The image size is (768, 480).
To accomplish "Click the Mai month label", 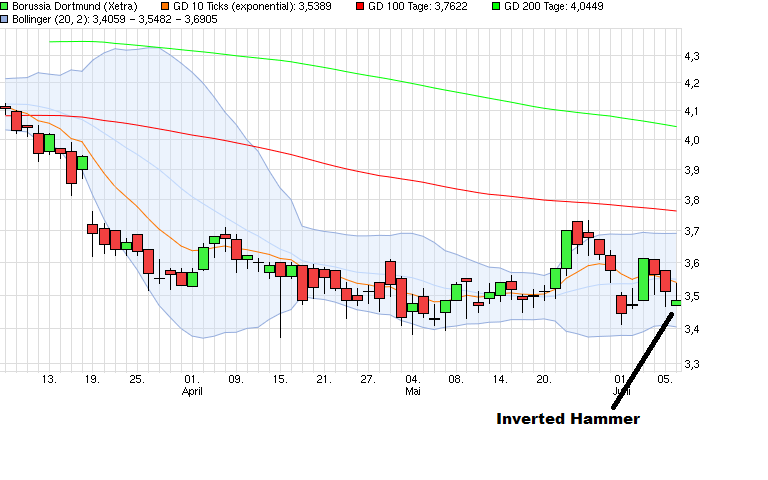I will coord(412,392).
